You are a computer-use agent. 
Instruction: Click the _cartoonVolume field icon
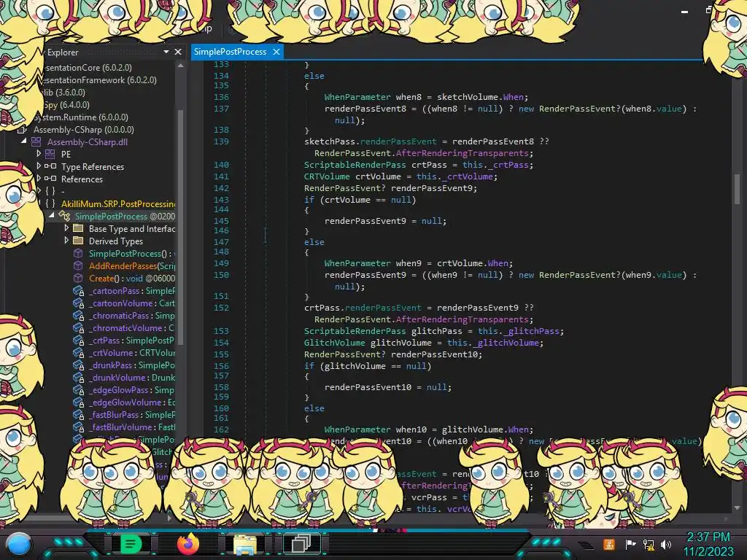coord(78,303)
